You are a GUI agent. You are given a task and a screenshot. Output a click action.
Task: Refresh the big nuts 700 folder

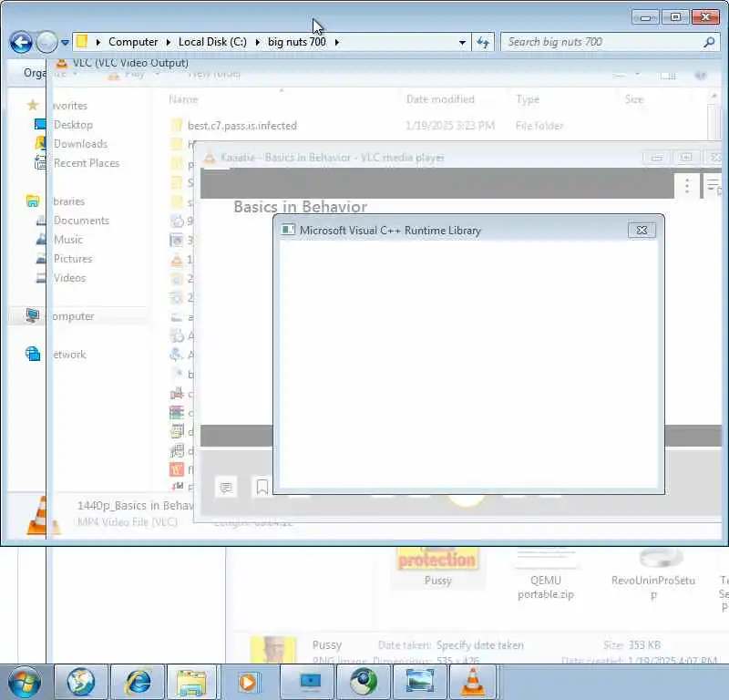[x=483, y=42]
